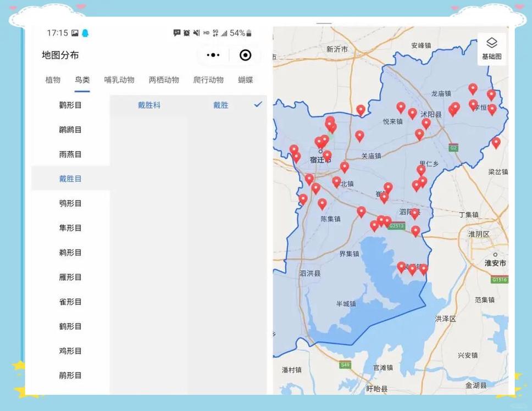The image size is (532, 411).
Task: Select the 戴胜科 family label
Action: coord(149,104)
